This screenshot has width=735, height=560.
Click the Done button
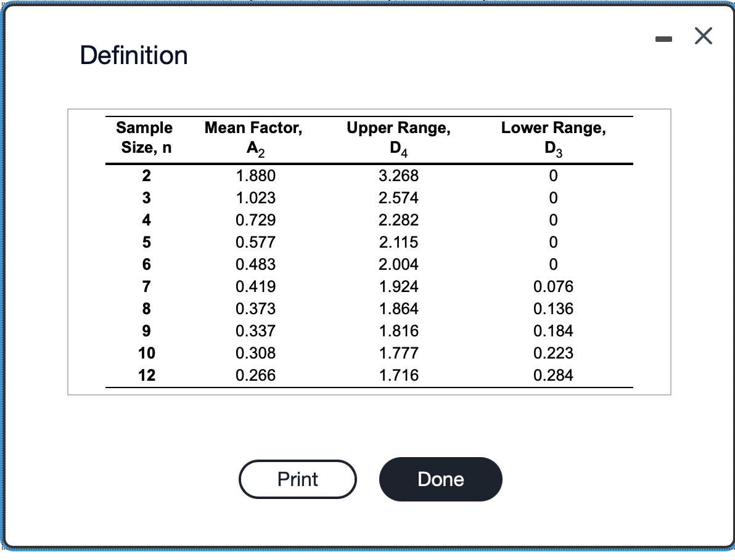click(440, 479)
